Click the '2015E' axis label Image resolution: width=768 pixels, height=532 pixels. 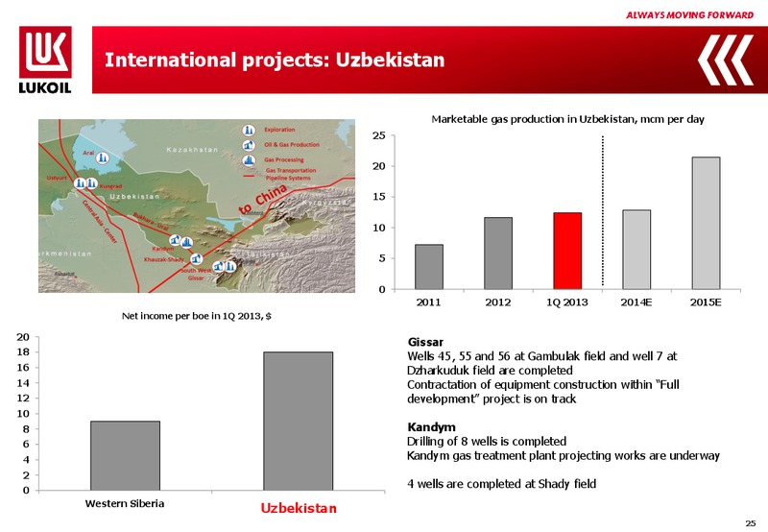(x=706, y=302)
